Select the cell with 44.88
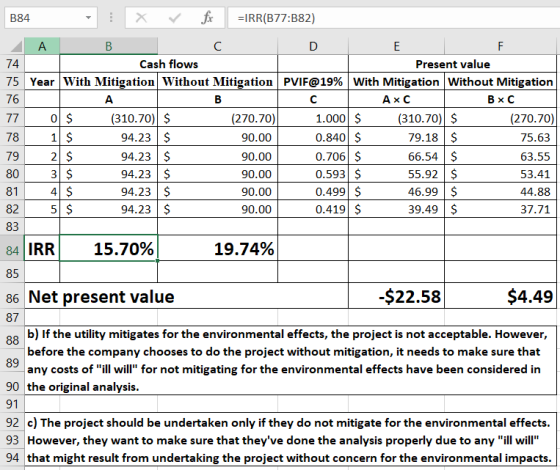 [500, 191]
